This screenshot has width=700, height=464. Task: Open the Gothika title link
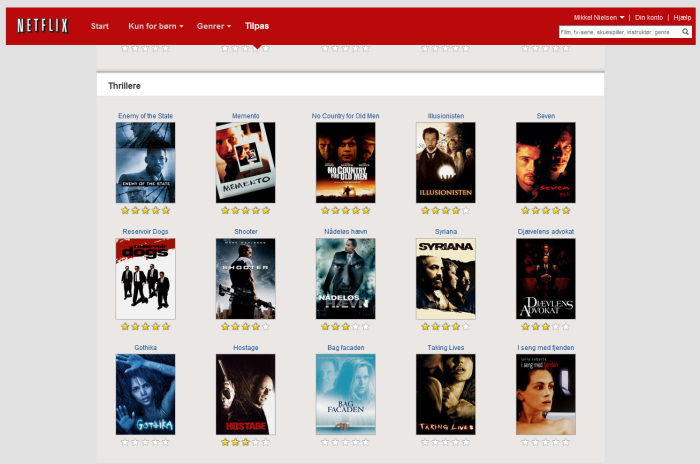[146, 347]
